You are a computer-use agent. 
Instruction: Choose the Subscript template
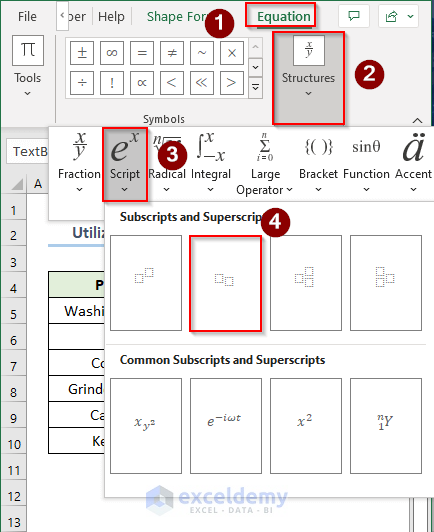226,283
